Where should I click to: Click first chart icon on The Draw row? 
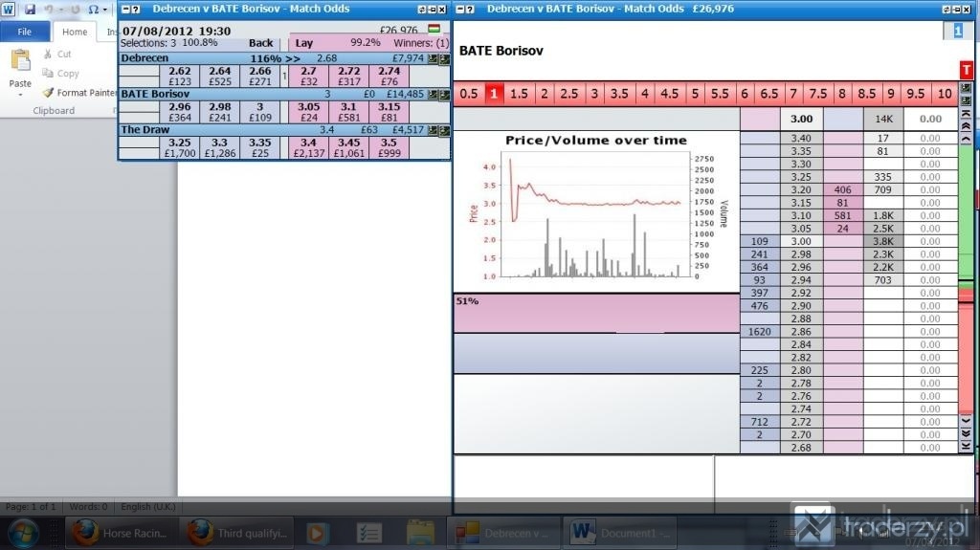pos(433,130)
